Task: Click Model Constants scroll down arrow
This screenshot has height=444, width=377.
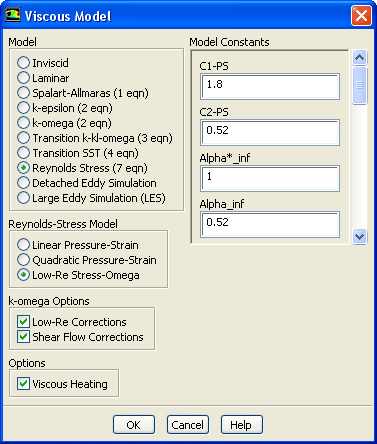Action: click(359, 237)
